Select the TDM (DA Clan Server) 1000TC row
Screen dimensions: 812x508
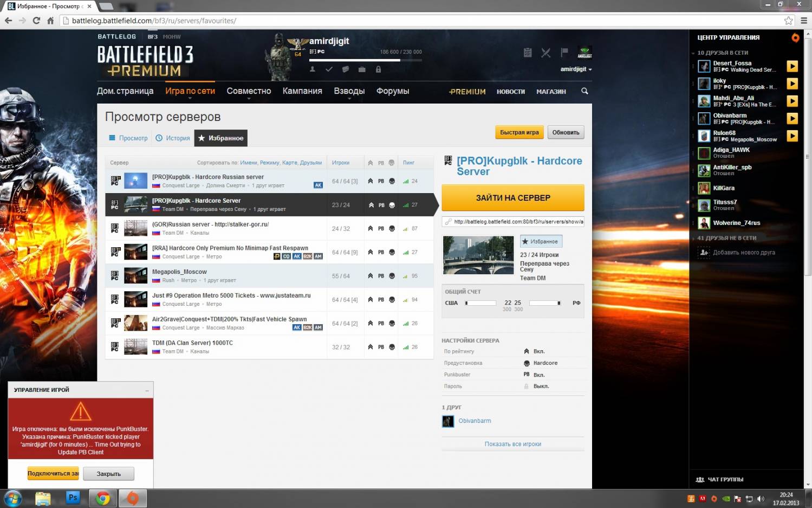(x=270, y=347)
